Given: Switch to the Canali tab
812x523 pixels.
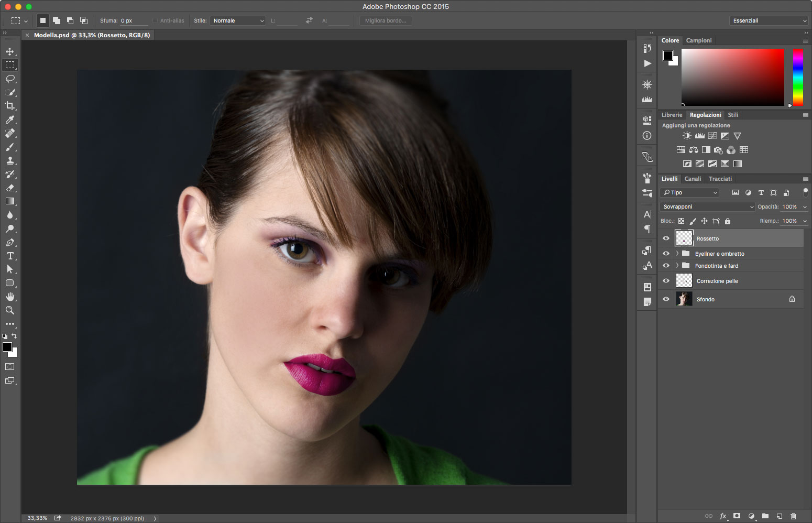Looking at the screenshot, I should pos(693,179).
